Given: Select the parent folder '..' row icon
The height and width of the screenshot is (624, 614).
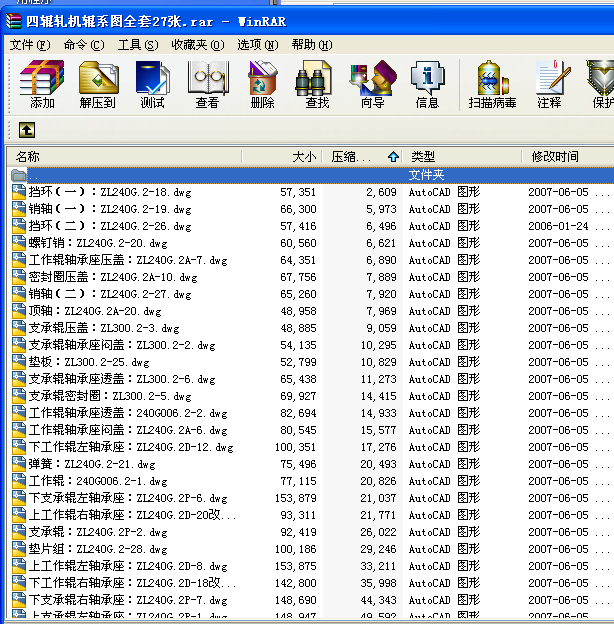Looking at the screenshot, I should (19, 175).
